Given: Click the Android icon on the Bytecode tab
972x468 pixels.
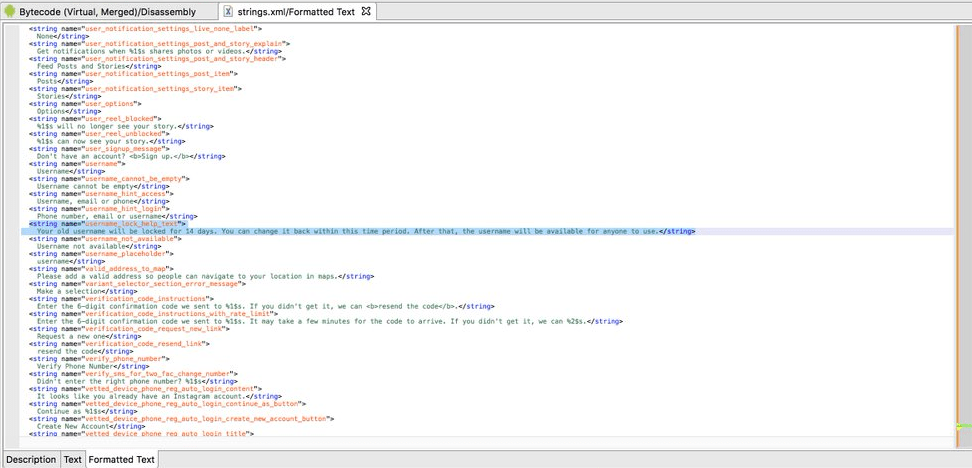Looking at the screenshot, I should click(9, 11).
